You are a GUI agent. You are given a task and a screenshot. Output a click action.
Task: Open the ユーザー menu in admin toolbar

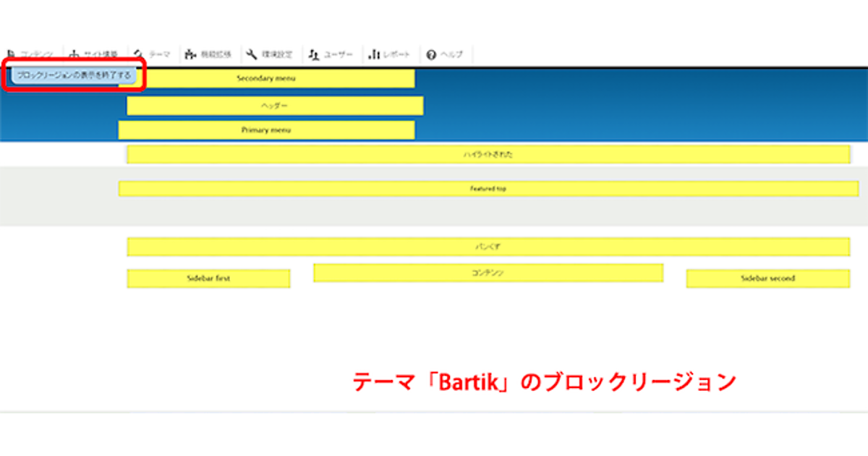tap(331, 54)
